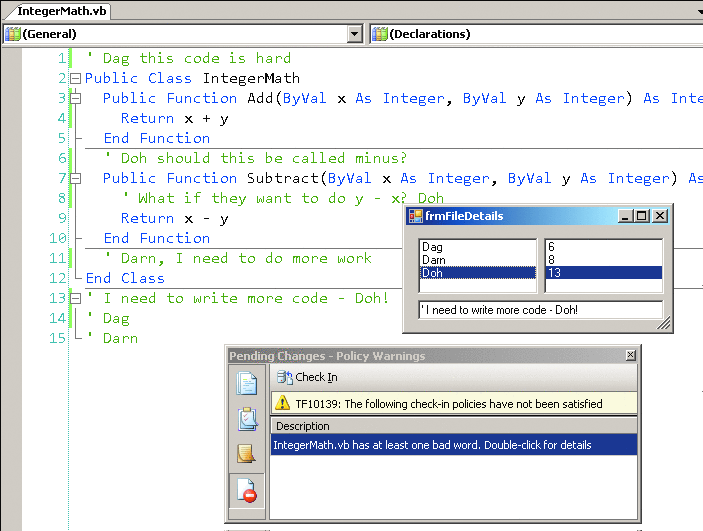Screen dimensions: 703x531
Task: Click on comment 'Dag this code is hard'
Action: pos(188,58)
